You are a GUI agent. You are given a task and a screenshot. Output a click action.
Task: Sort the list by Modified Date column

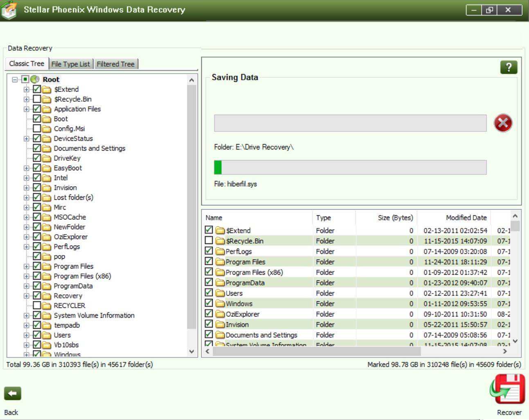click(466, 218)
